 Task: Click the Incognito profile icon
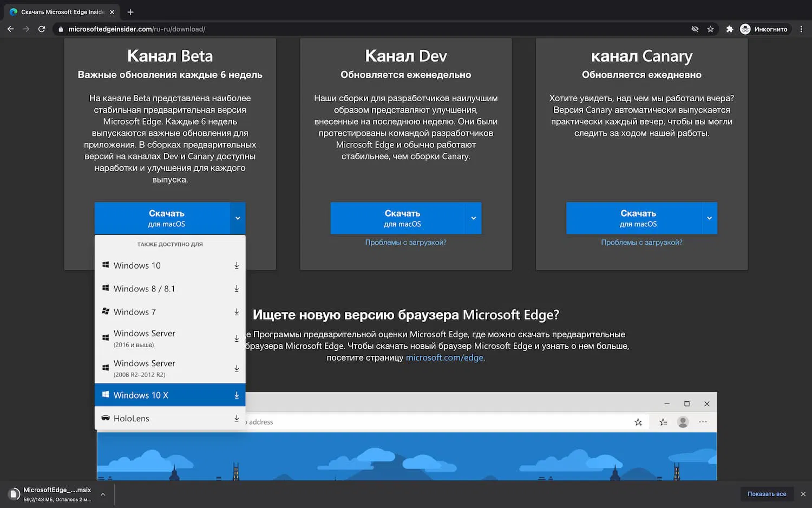tap(745, 29)
